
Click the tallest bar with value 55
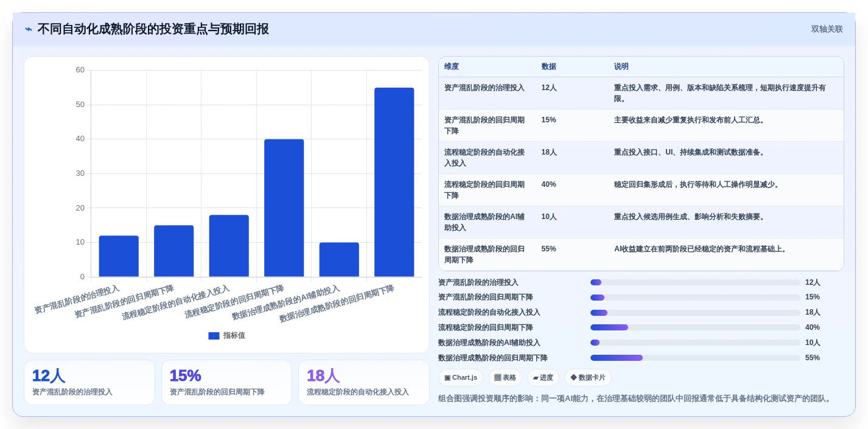(x=394, y=182)
